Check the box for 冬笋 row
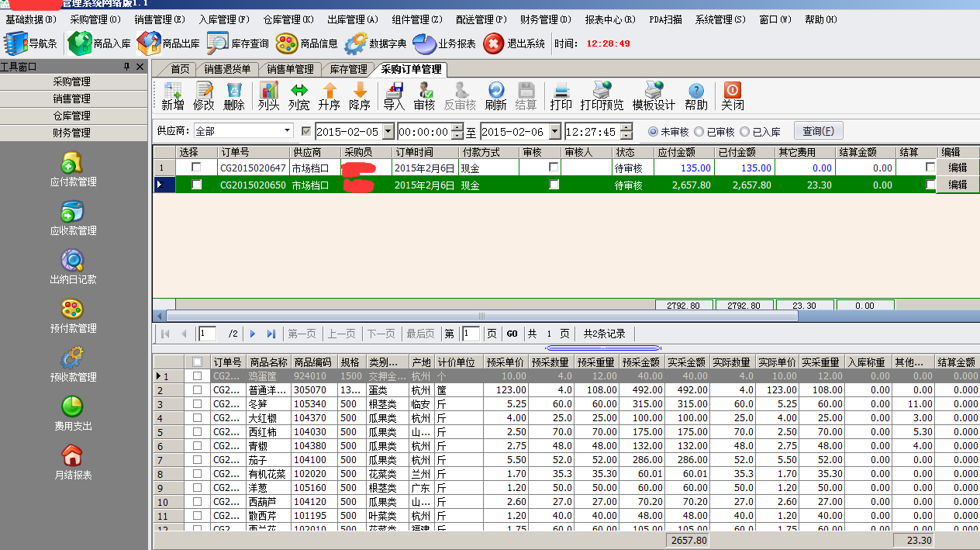 point(197,403)
